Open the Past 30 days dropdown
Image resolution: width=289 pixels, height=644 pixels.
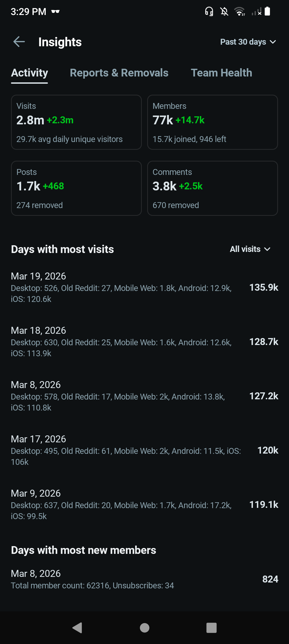pos(248,42)
